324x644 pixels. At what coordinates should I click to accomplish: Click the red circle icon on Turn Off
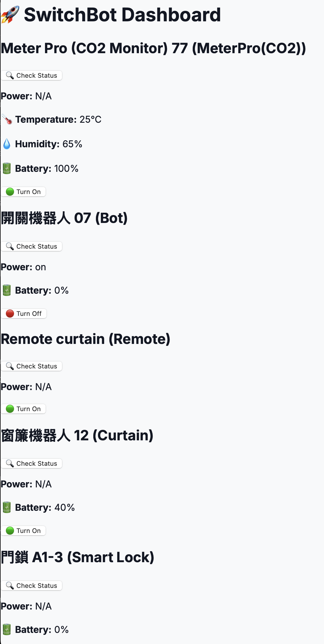10,314
